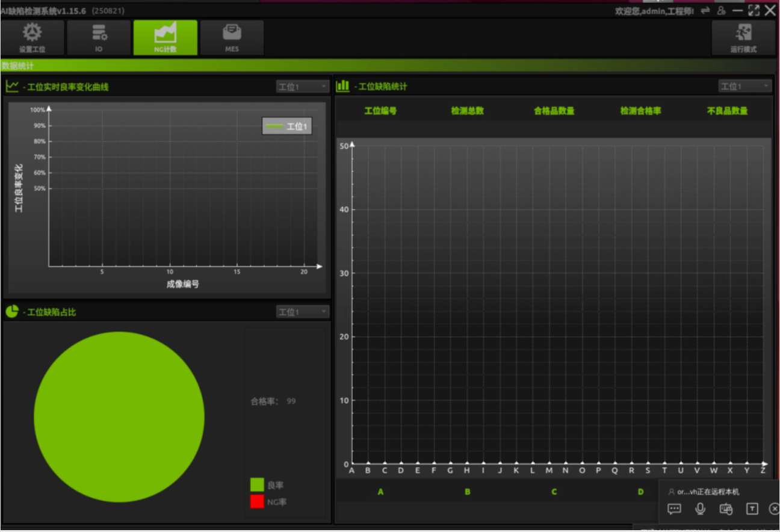Click the pie icon beside 工位缺陷占比
Image resolution: width=780 pixels, height=532 pixels.
tap(12, 311)
